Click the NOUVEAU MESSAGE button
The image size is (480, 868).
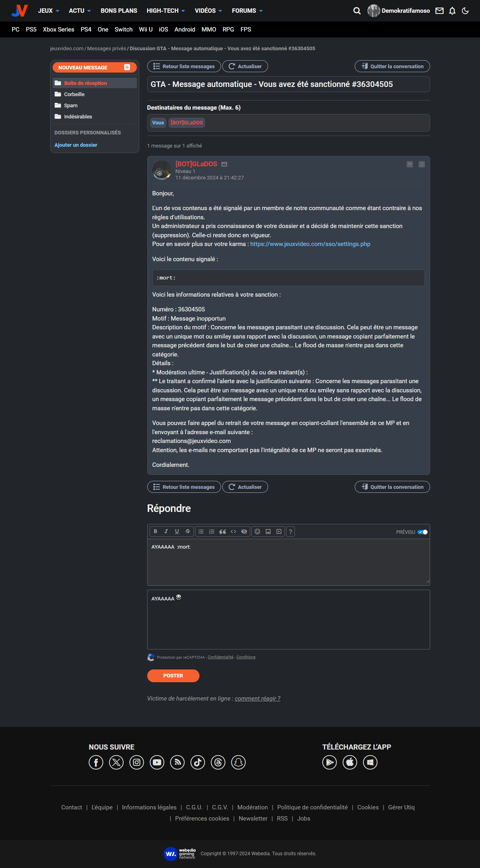(95, 67)
